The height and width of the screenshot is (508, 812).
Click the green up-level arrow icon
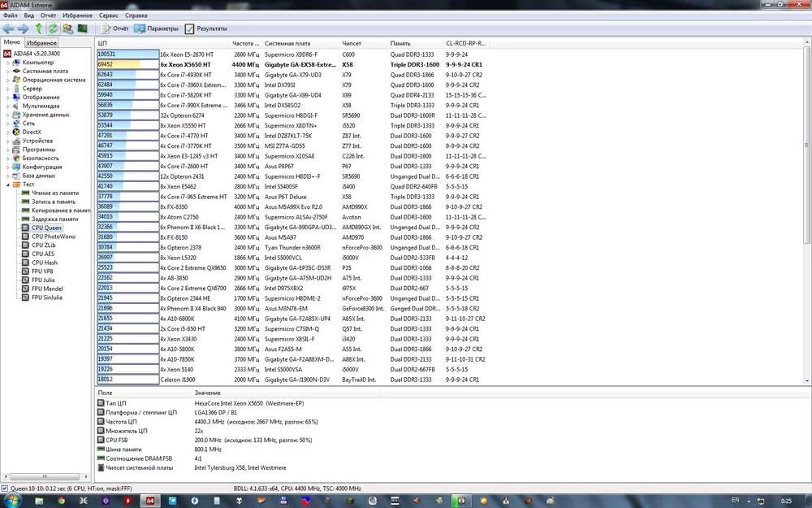[x=39, y=28]
